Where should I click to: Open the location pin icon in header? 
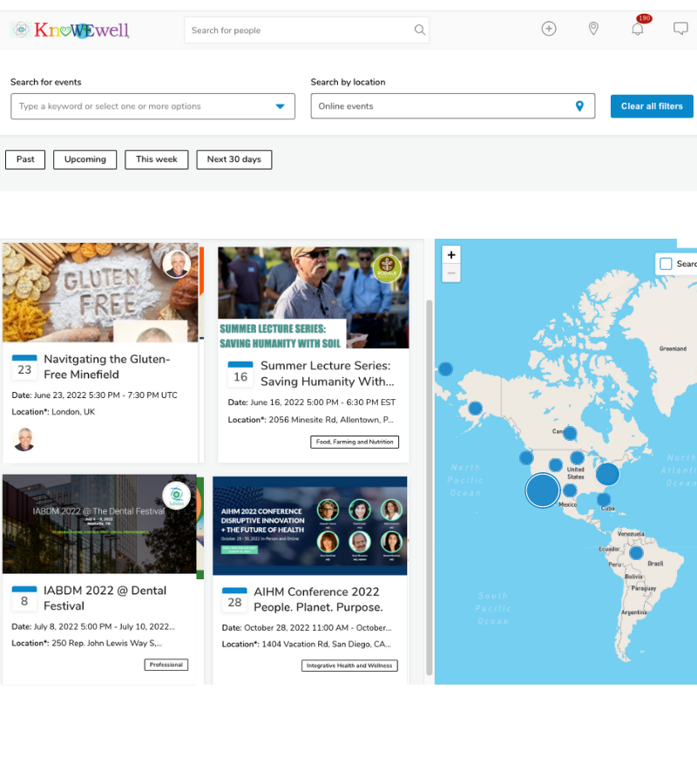click(593, 29)
